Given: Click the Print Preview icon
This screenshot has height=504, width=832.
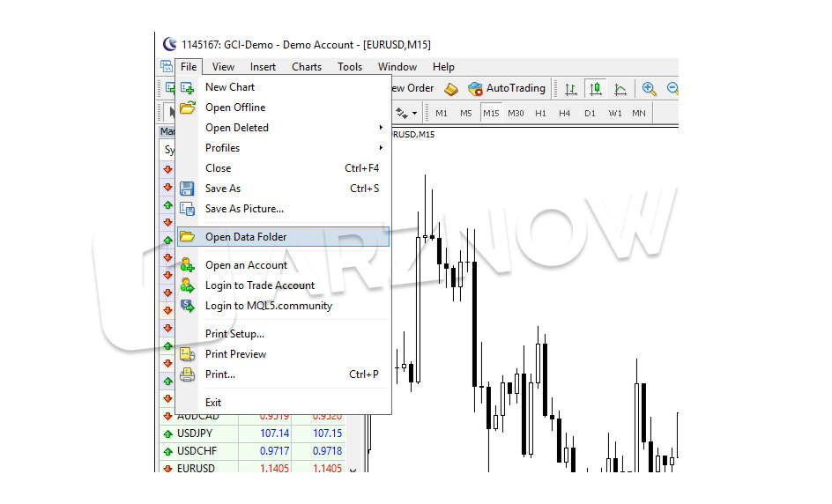Looking at the screenshot, I should pyautogui.click(x=188, y=354).
